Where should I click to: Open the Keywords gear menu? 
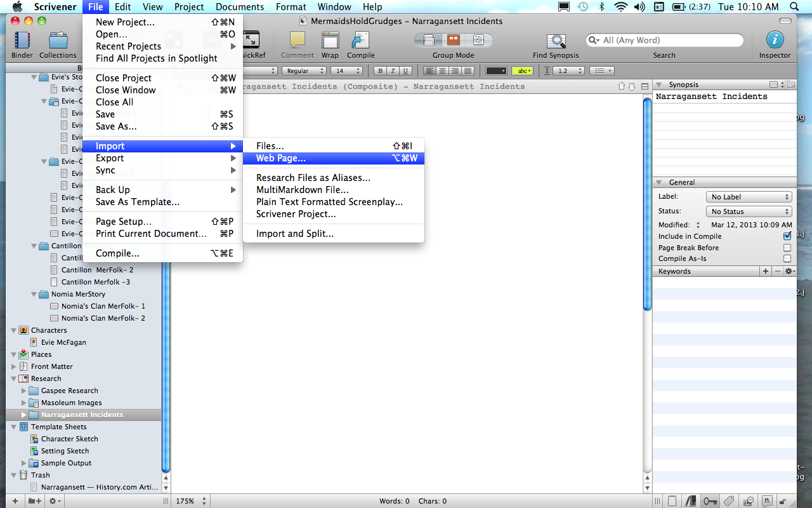coord(790,271)
